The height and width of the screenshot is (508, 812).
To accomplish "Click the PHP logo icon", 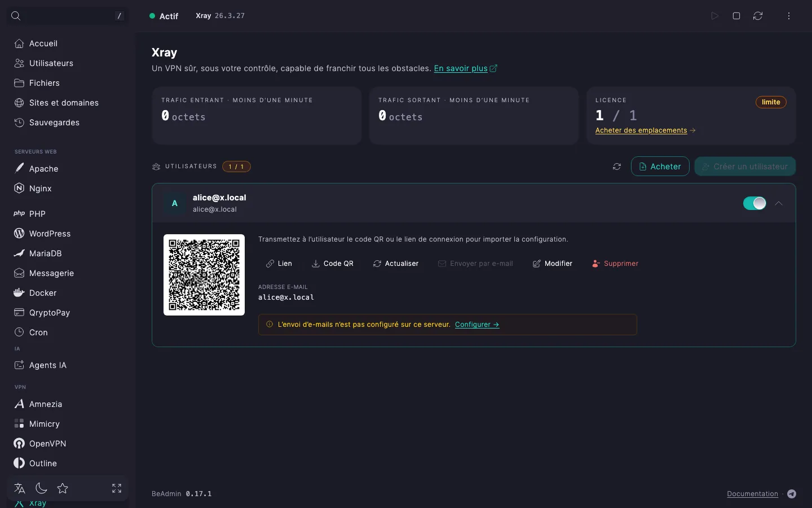I will point(19,214).
